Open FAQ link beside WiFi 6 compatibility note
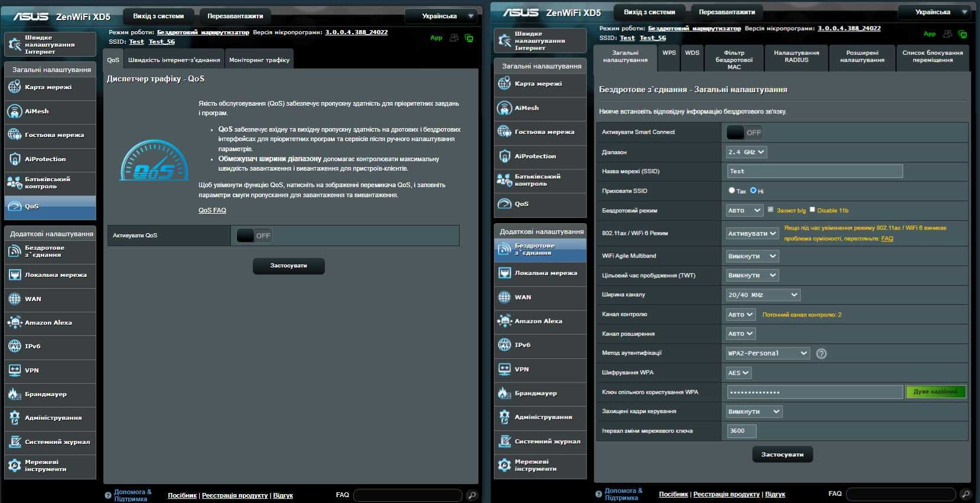Viewport: 980px width, 503px height. coord(887,239)
